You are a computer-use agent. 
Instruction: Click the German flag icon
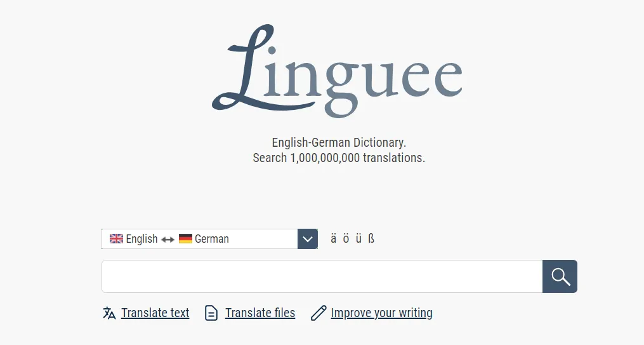click(x=185, y=239)
